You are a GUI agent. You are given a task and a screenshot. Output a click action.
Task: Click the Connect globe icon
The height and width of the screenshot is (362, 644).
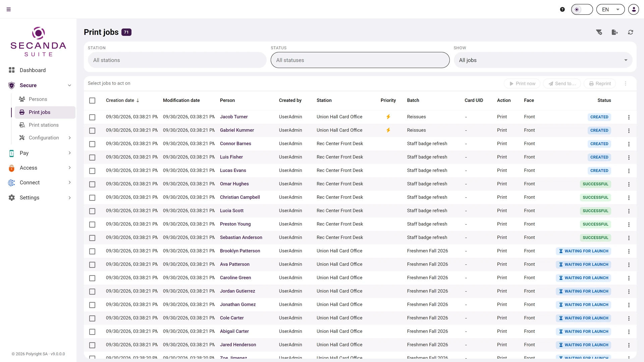tap(12, 183)
